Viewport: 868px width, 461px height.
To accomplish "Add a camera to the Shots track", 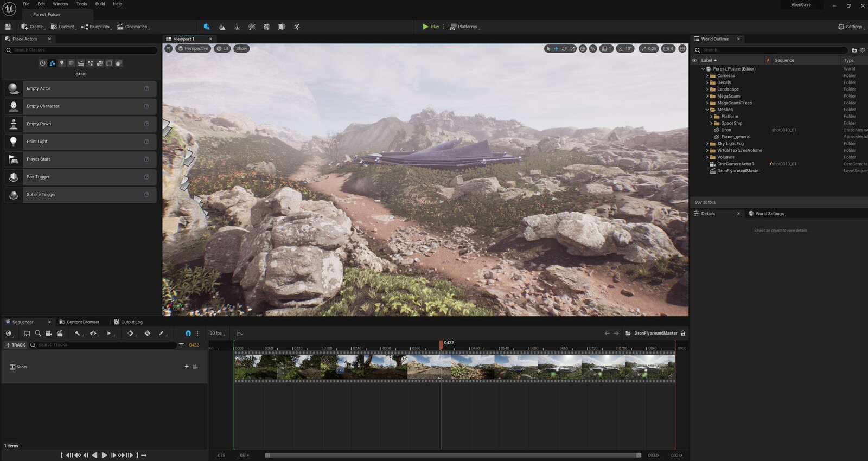I will [x=195, y=367].
